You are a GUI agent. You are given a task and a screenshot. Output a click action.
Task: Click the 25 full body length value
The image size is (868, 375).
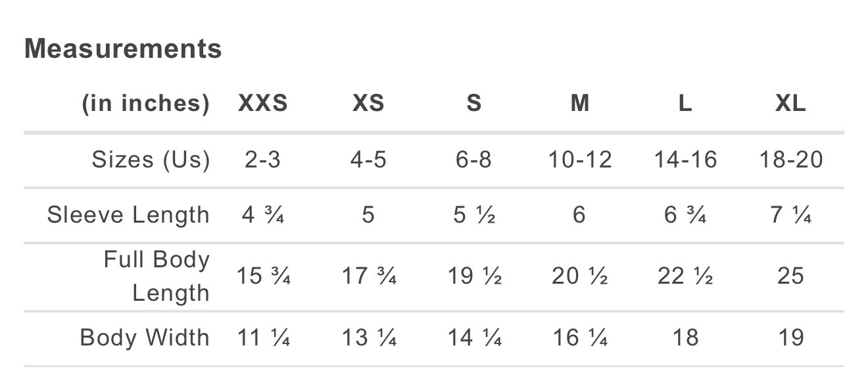click(x=791, y=276)
